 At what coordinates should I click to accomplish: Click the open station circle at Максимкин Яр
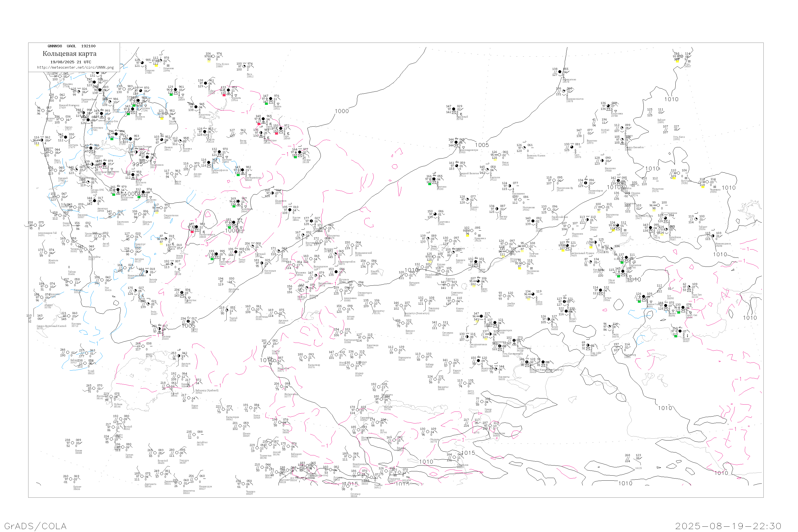554,180
